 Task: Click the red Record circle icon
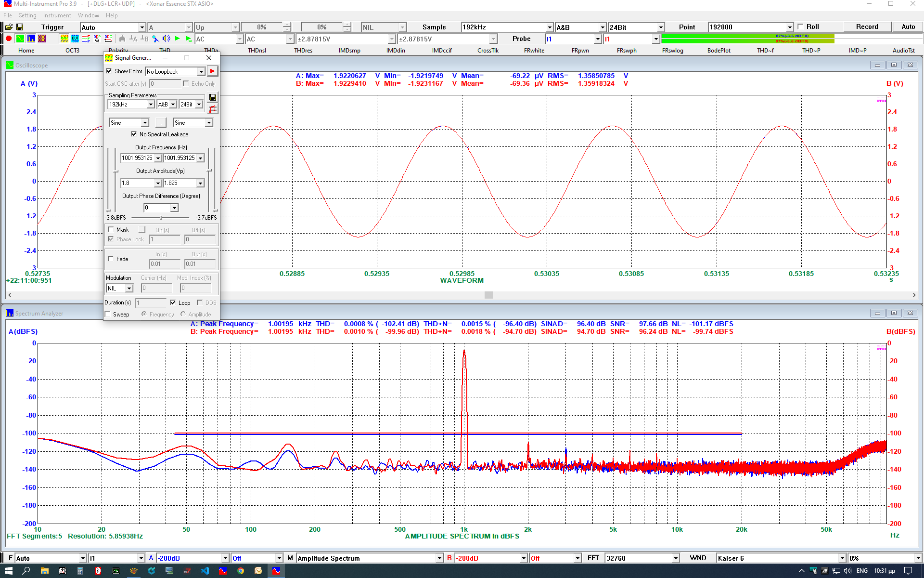[9, 39]
